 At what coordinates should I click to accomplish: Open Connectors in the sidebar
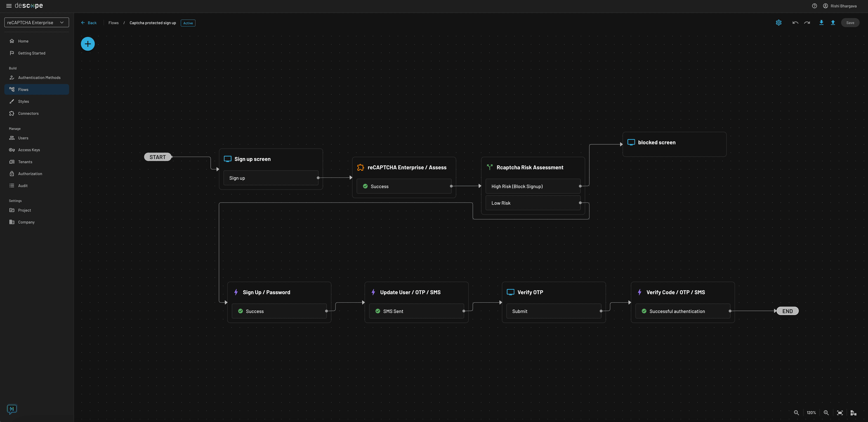point(28,113)
